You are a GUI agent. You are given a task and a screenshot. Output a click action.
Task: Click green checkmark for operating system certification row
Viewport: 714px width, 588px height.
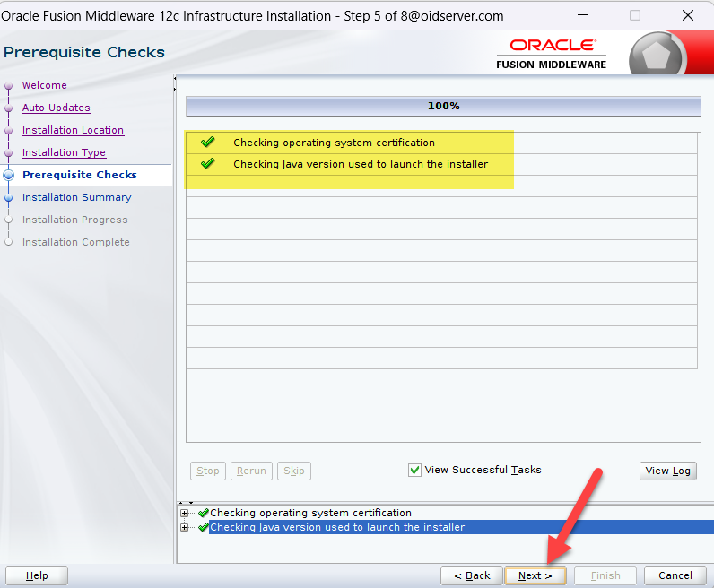pyautogui.click(x=208, y=143)
